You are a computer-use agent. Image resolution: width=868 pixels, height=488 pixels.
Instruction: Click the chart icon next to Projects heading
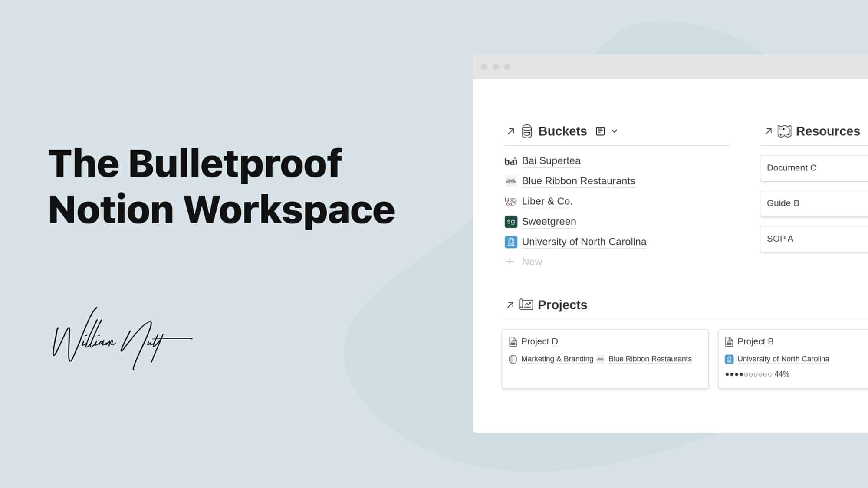pyautogui.click(x=526, y=305)
